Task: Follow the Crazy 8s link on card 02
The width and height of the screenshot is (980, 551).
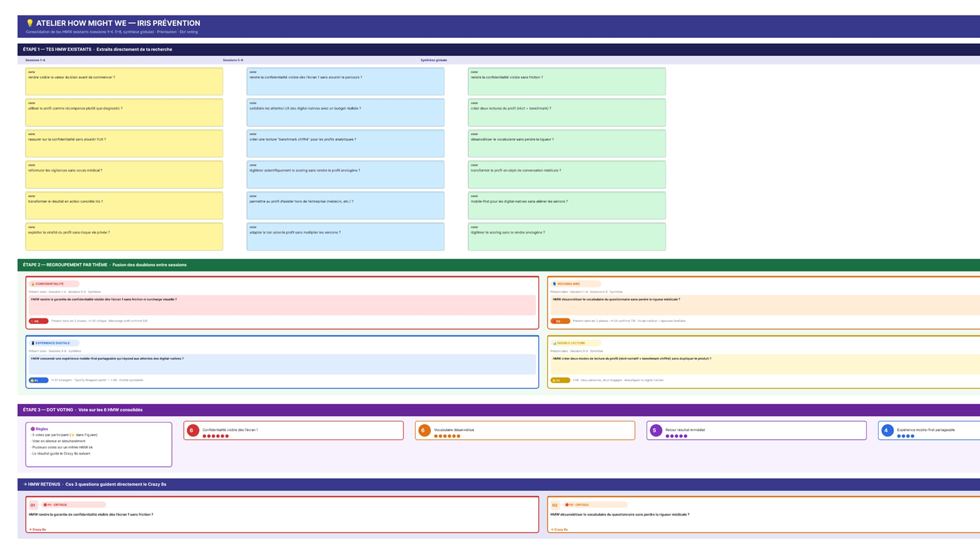Action: pyautogui.click(x=559, y=529)
